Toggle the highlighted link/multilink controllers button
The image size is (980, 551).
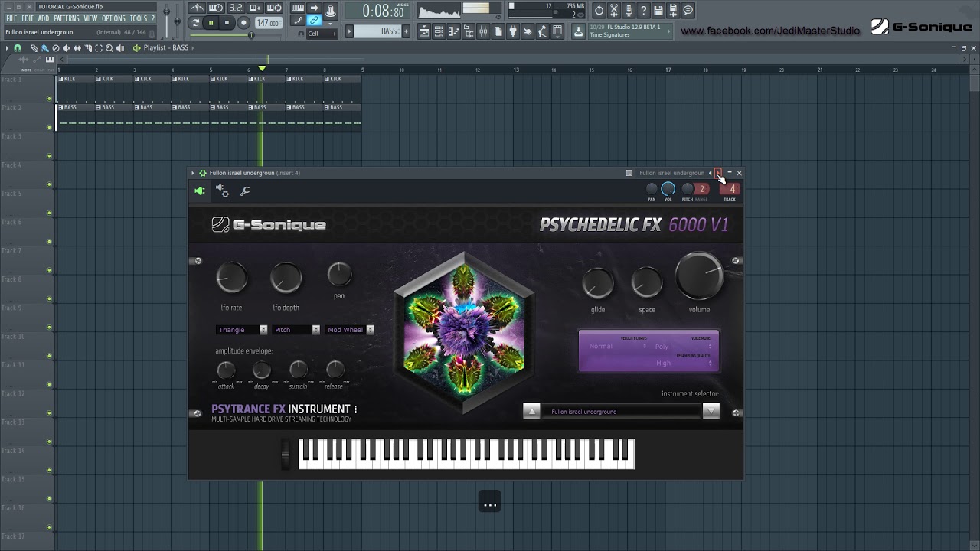314,21
